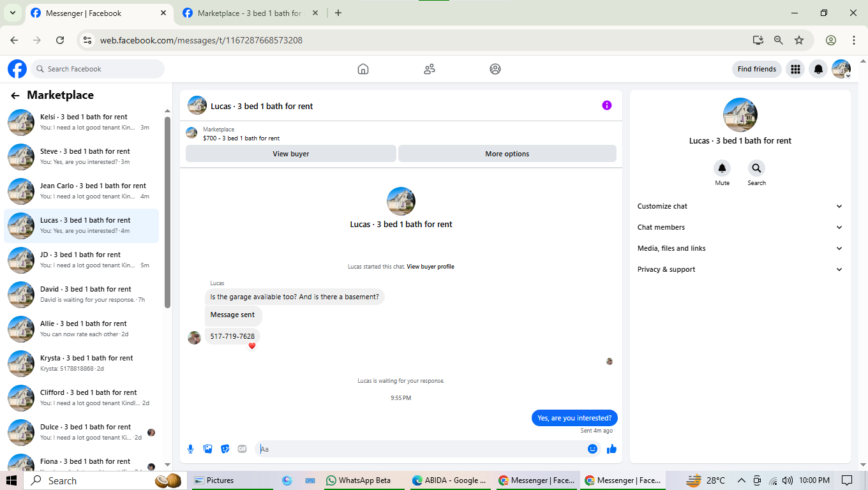Open Allie's conversation

pos(82,329)
